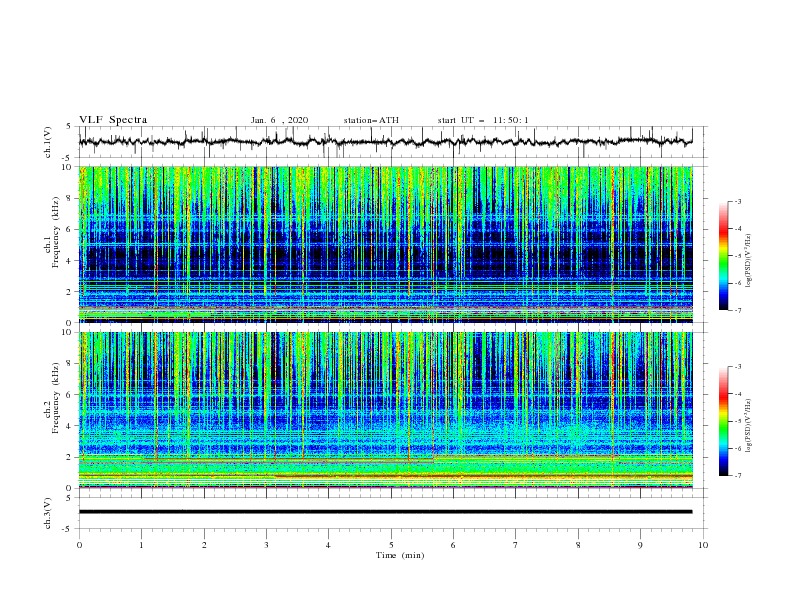Viewport: 792px width, 612px height.
Task: Click the "10" tick on ch.1 frequency axis
Action: click(x=68, y=167)
